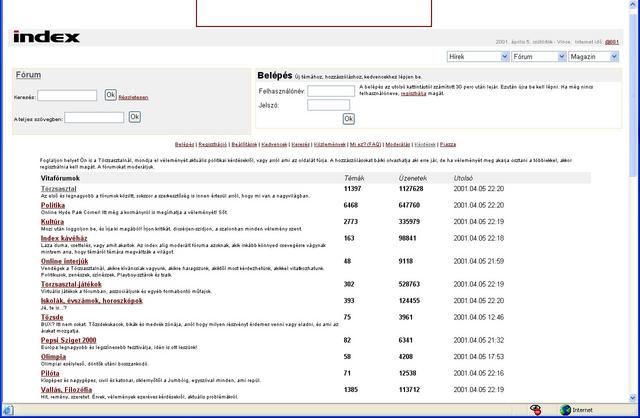640x418 pixels.
Task: Select Moderálás in the navigation links
Action: [x=398, y=145]
